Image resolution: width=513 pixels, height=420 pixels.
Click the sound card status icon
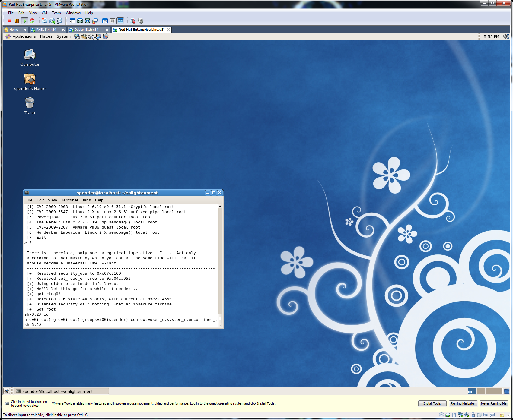(467, 415)
